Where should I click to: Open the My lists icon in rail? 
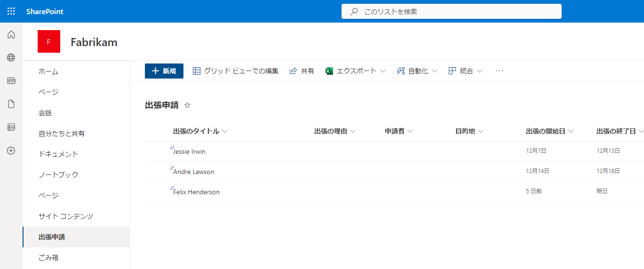pos(11,127)
